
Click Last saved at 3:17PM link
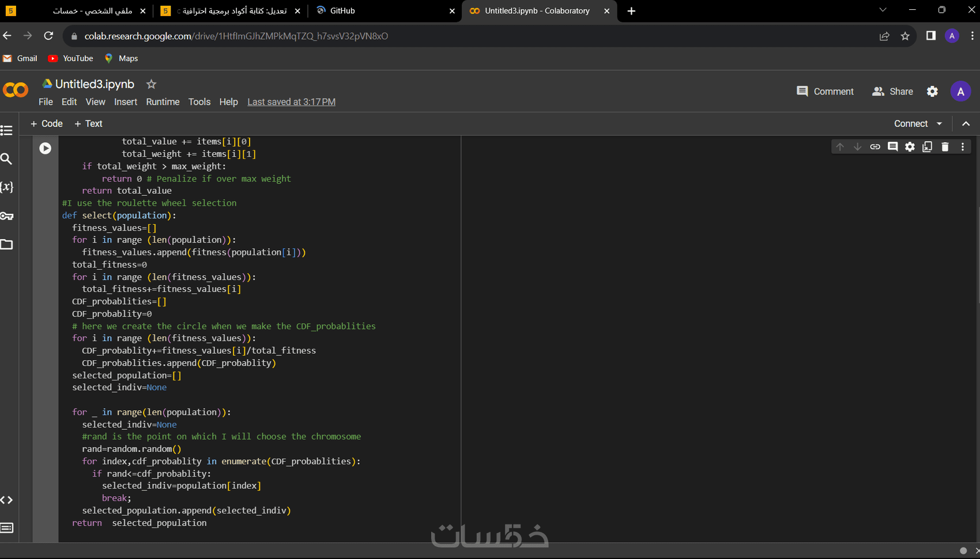pos(291,102)
